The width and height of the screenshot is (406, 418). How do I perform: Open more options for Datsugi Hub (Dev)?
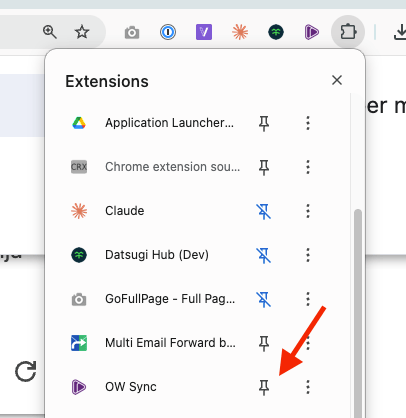[x=308, y=255]
